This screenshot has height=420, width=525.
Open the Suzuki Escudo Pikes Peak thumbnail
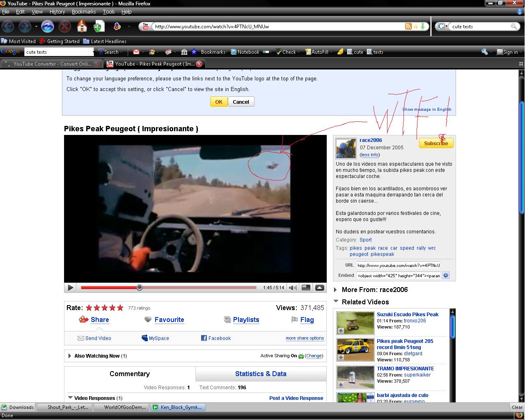coord(355,323)
